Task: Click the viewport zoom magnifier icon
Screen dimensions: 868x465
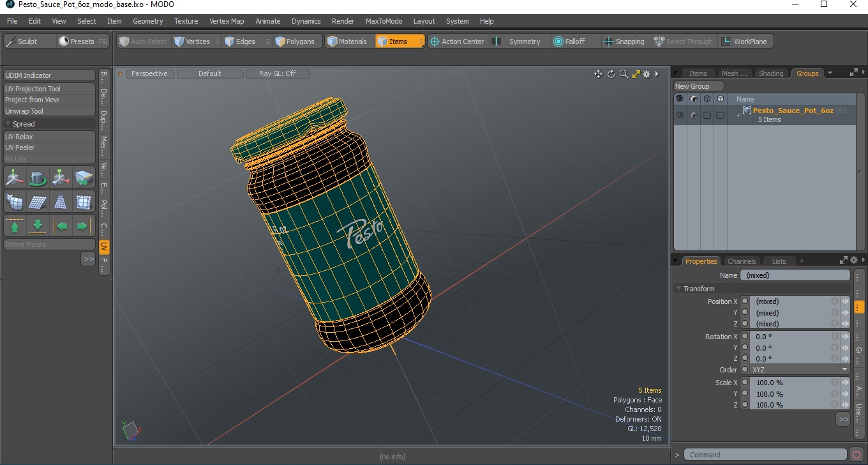Action: pyautogui.click(x=624, y=74)
